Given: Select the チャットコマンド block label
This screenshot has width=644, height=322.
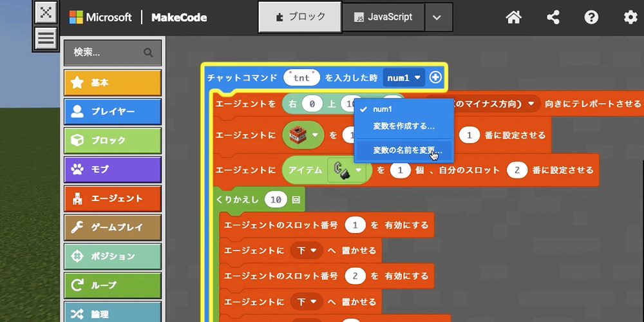Looking at the screenshot, I should [242, 78].
